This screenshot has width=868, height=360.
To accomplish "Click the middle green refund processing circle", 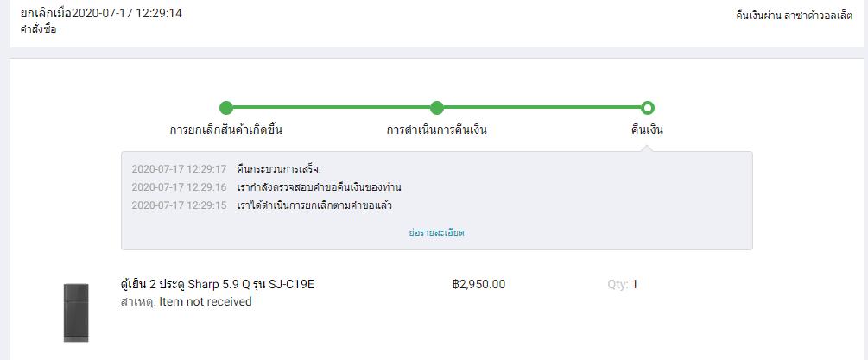I will [x=437, y=108].
